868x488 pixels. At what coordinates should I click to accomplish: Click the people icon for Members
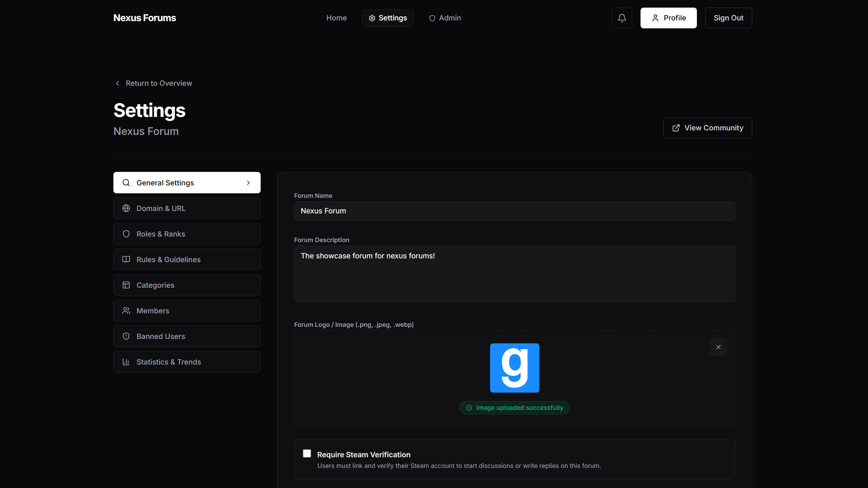tap(126, 311)
